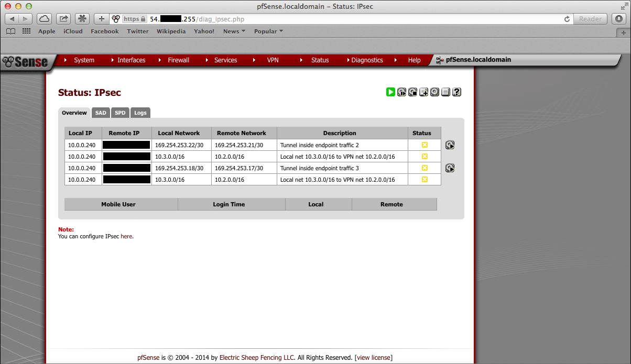Click the restart service gear icon

401,92
